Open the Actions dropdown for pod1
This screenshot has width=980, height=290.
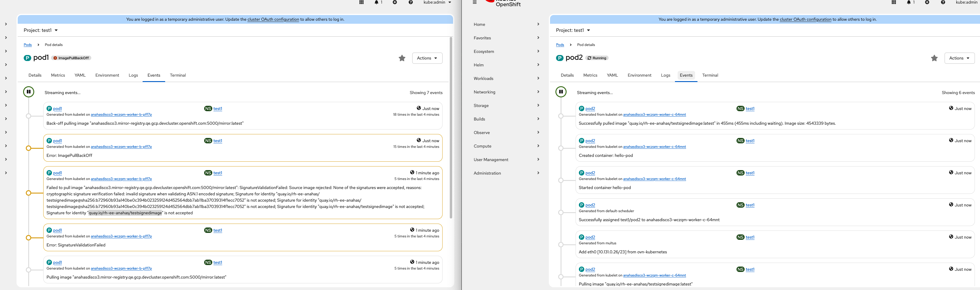(427, 58)
